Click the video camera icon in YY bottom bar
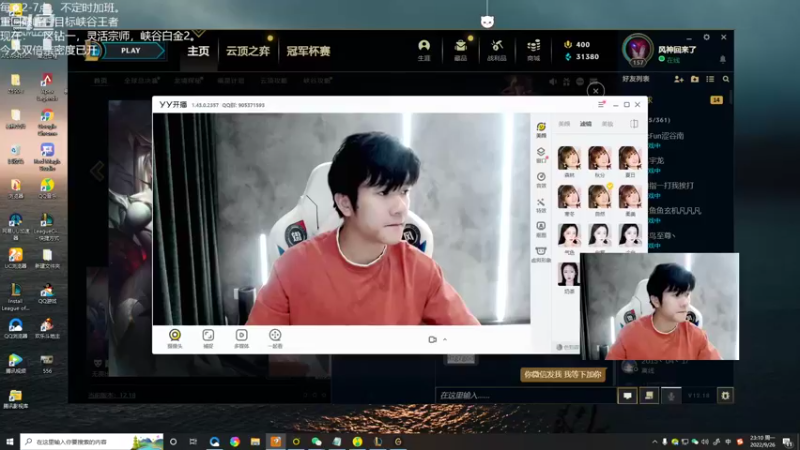Viewport: 800px width, 450px height. (x=432, y=339)
